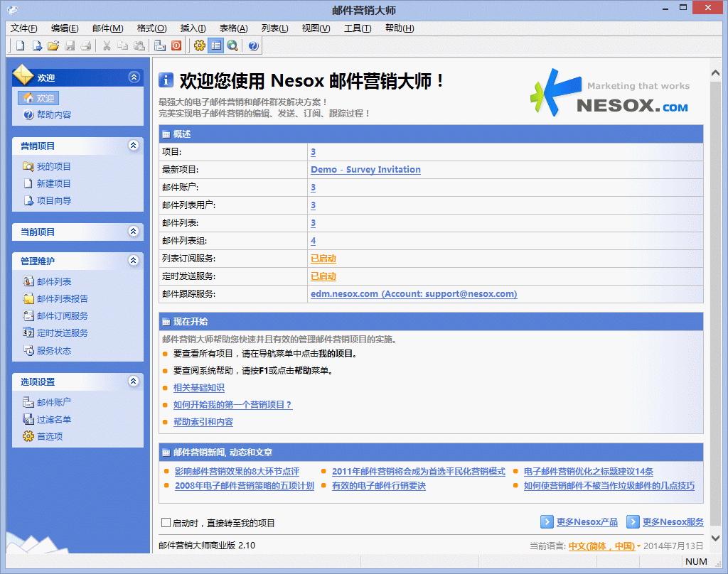Click the 已启动 link for 定时发送服务
Image resolution: width=728 pixels, height=574 pixels.
click(x=323, y=276)
